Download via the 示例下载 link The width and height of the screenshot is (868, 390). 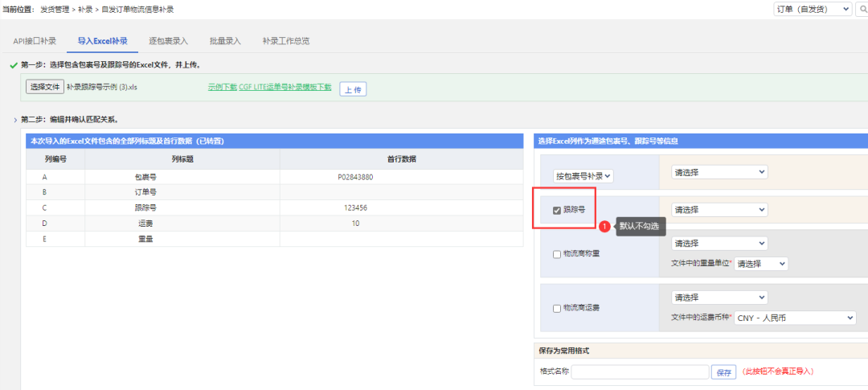pyautogui.click(x=222, y=87)
